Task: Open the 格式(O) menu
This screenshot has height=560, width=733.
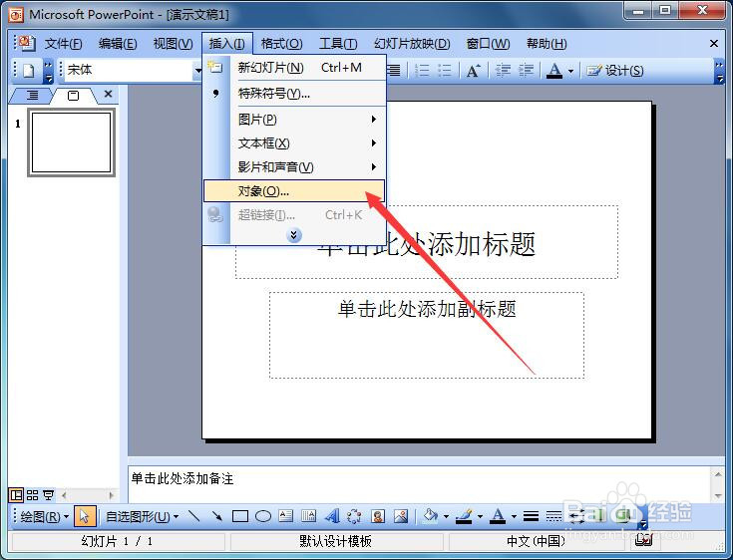Action: 282,44
